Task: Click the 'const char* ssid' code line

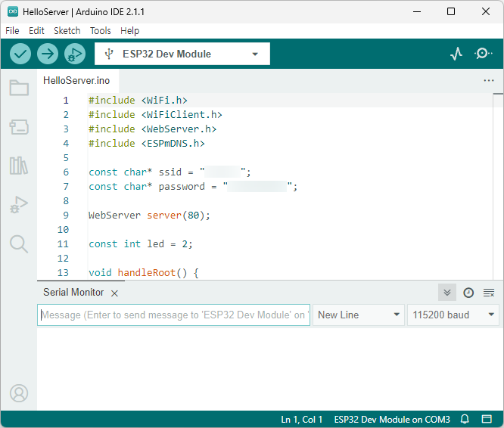Action: [170, 172]
